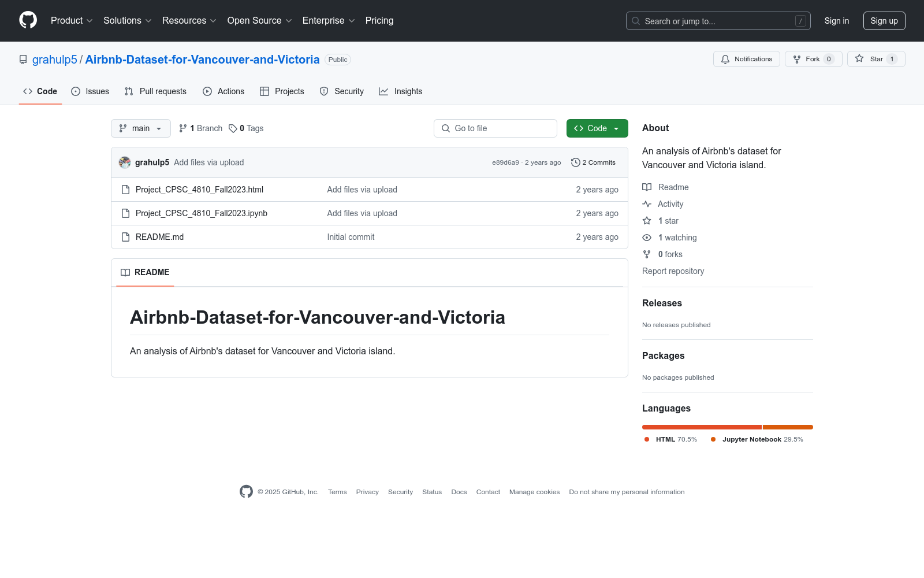Open the Insights tab
This screenshot has height=578, width=924.
coord(401,91)
